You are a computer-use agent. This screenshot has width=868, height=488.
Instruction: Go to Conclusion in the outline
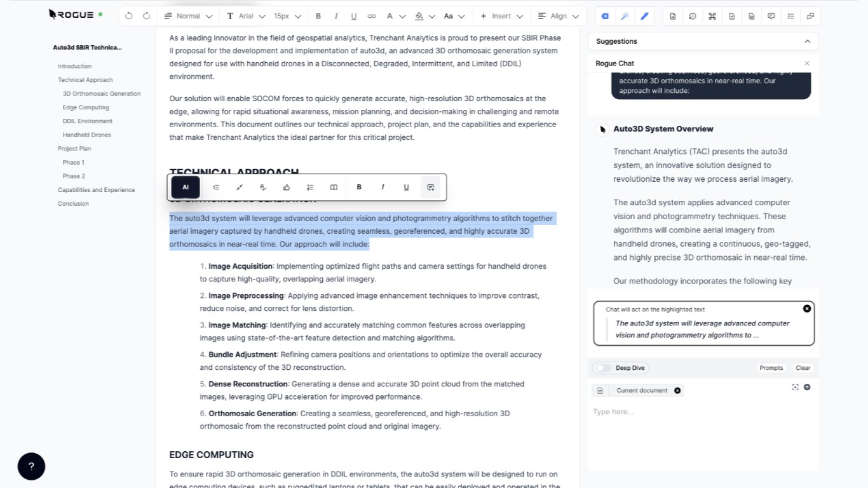point(73,204)
